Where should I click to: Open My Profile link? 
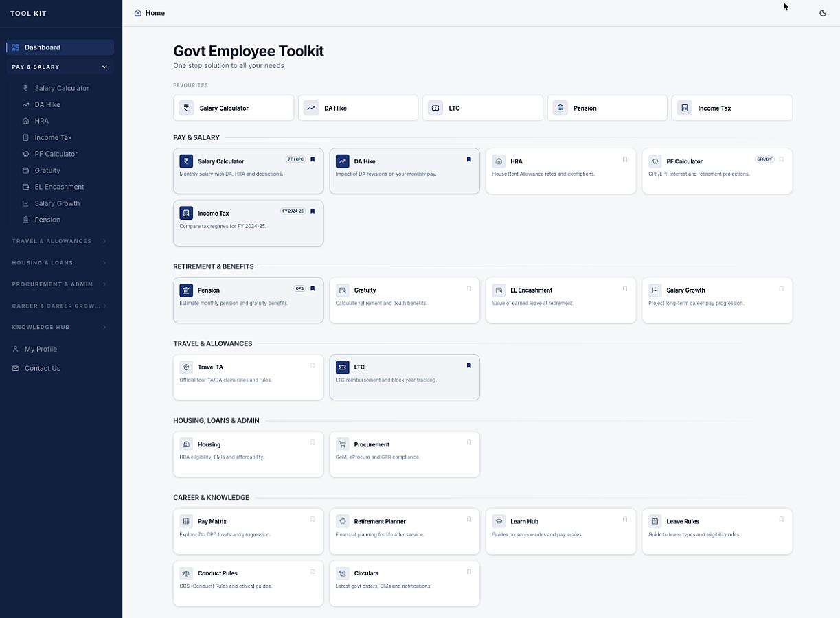pyautogui.click(x=41, y=349)
